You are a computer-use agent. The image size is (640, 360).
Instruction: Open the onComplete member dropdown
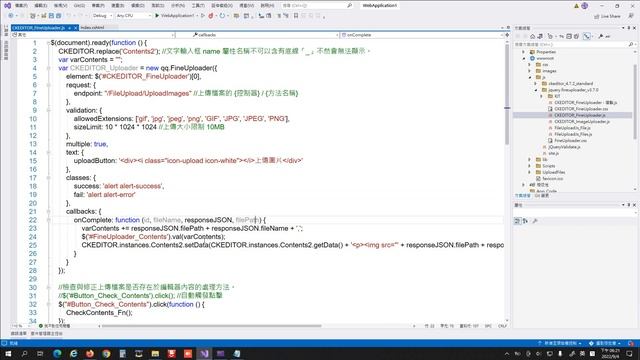coord(423,35)
